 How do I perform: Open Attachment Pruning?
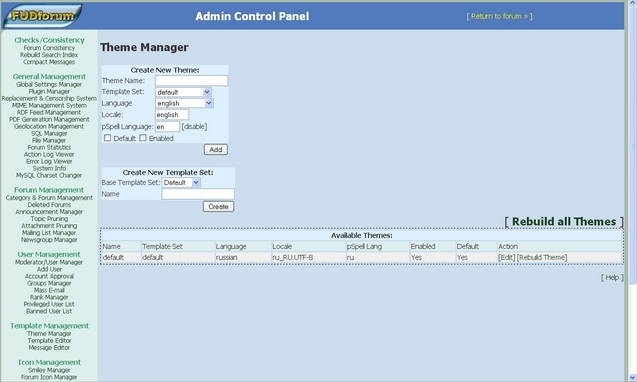click(x=49, y=226)
